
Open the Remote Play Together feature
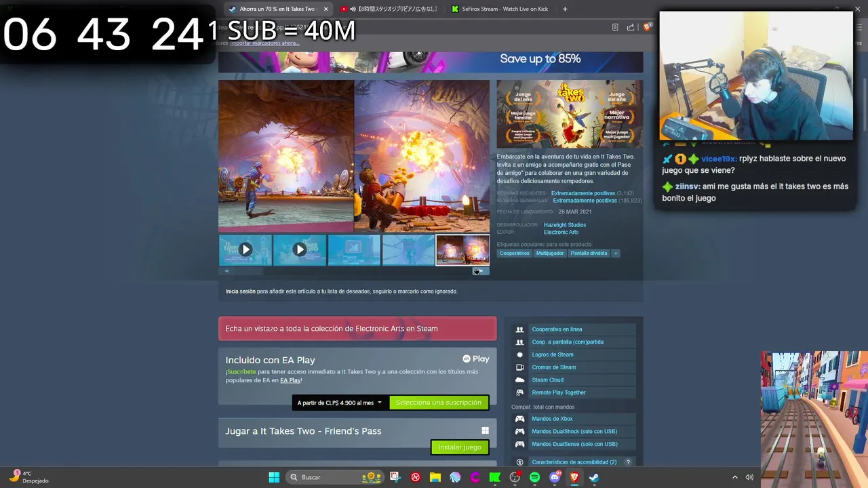(x=574, y=392)
